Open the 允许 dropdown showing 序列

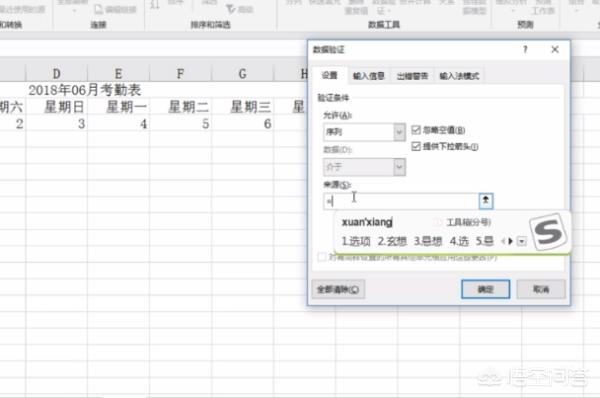364,132
